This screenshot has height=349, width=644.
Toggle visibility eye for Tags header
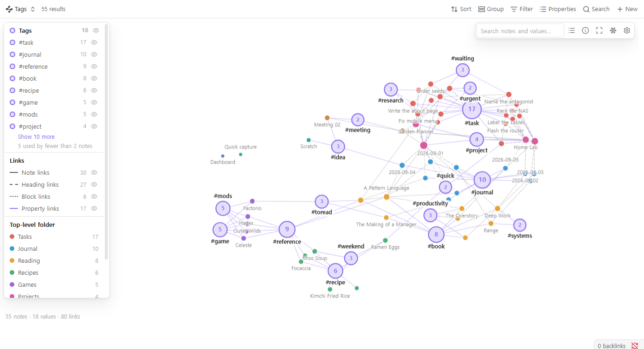click(96, 30)
